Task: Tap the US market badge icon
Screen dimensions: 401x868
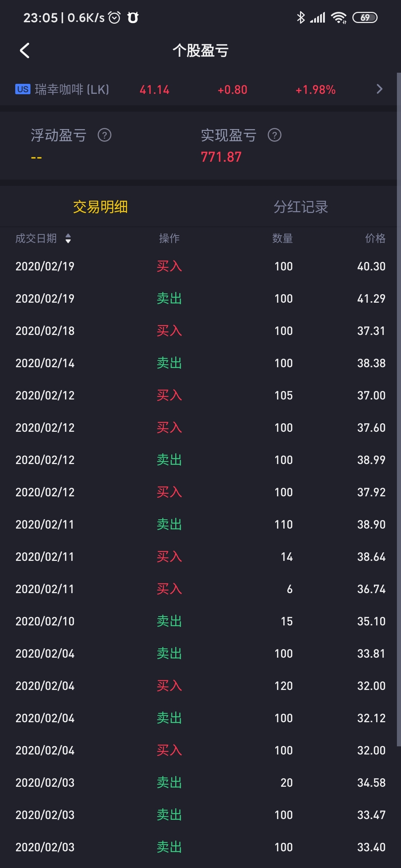Action: [23, 89]
